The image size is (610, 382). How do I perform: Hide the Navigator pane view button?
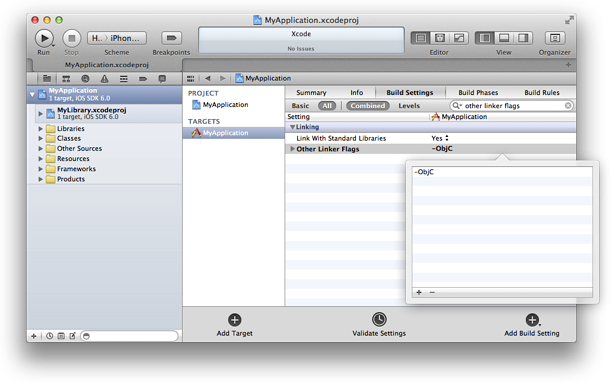click(485, 38)
